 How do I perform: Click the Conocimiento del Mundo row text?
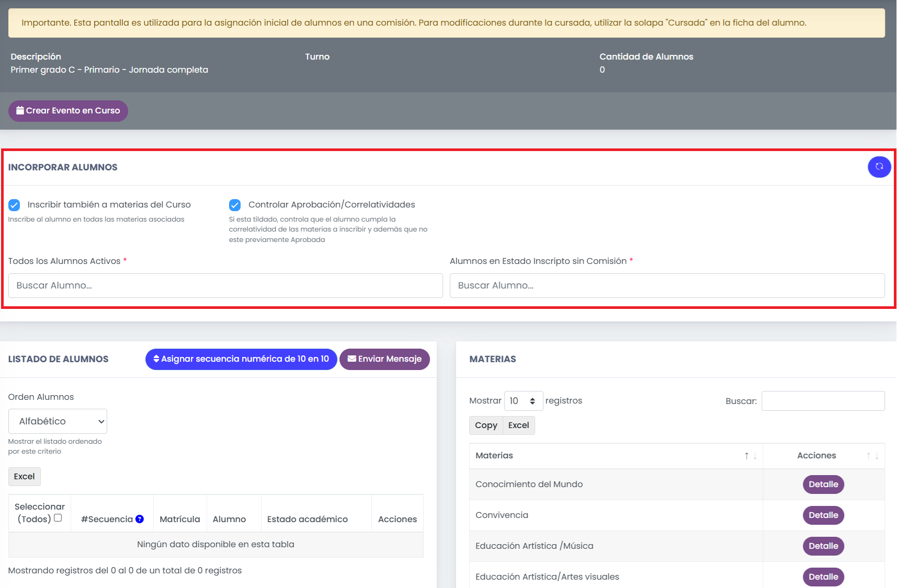[x=529, y=485]
